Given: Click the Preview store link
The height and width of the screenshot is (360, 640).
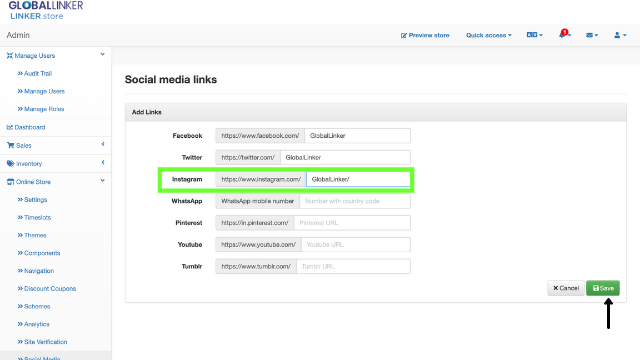Looking at the screenshot, I should pos(425,36).
